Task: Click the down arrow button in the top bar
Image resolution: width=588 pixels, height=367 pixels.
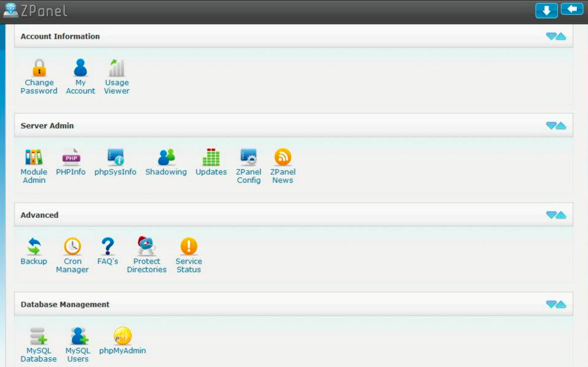Action: coord(546,10)
